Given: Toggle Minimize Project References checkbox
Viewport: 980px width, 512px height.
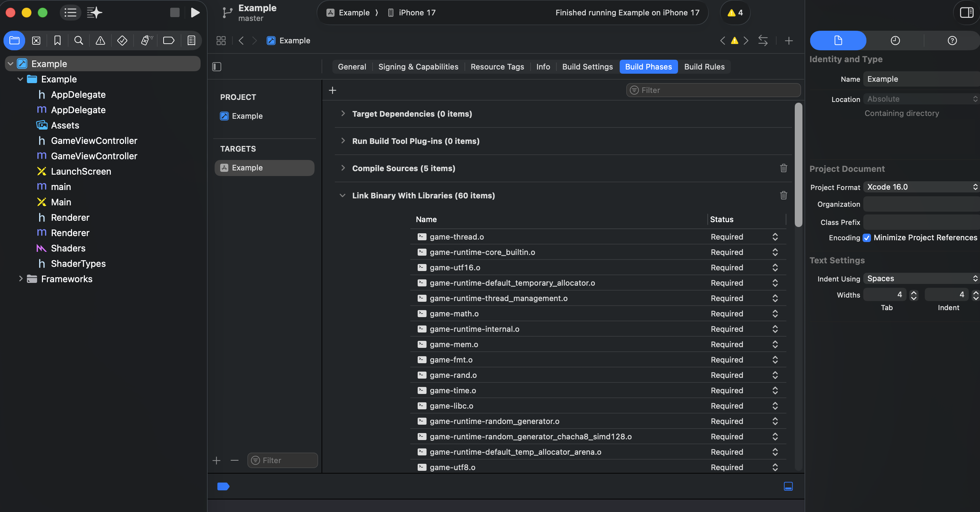Looking at the screenshot, I should coord(867,237).
